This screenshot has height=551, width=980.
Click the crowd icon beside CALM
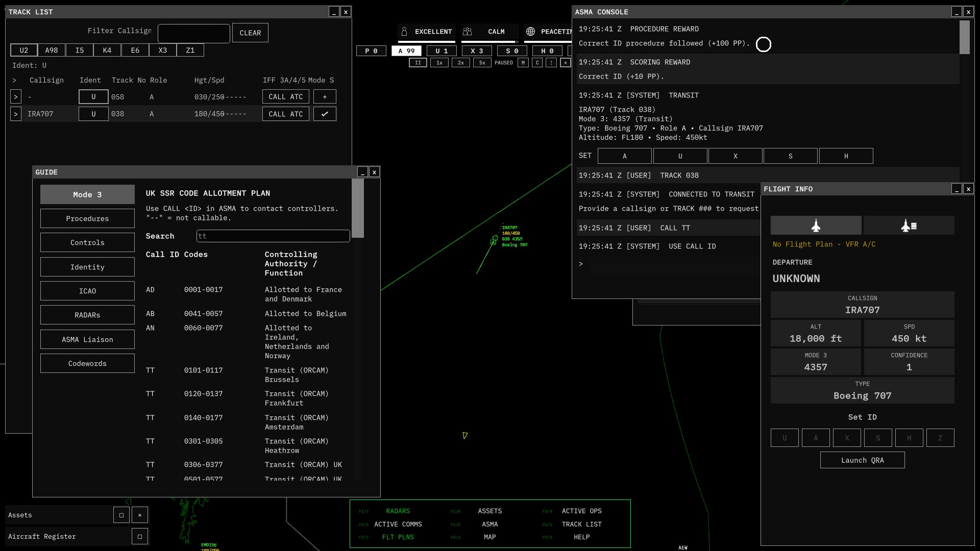click(468, 32)
